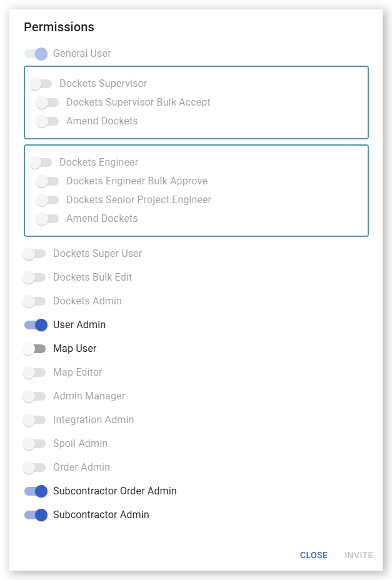Enable Amend Dockets under Dockets Supervisor
Viewport: 392px width, 580px height.
(48, 121)
